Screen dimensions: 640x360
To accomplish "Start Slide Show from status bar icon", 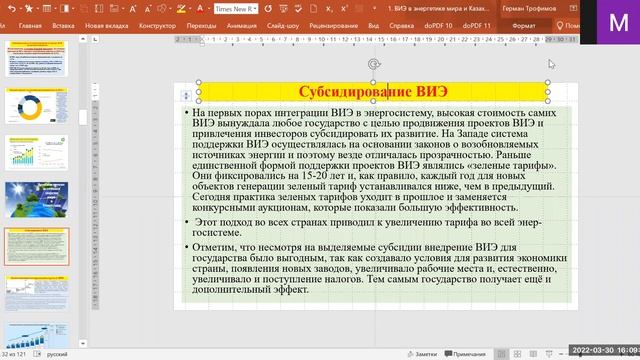I will pyautogui.click(x=549, y=354).
